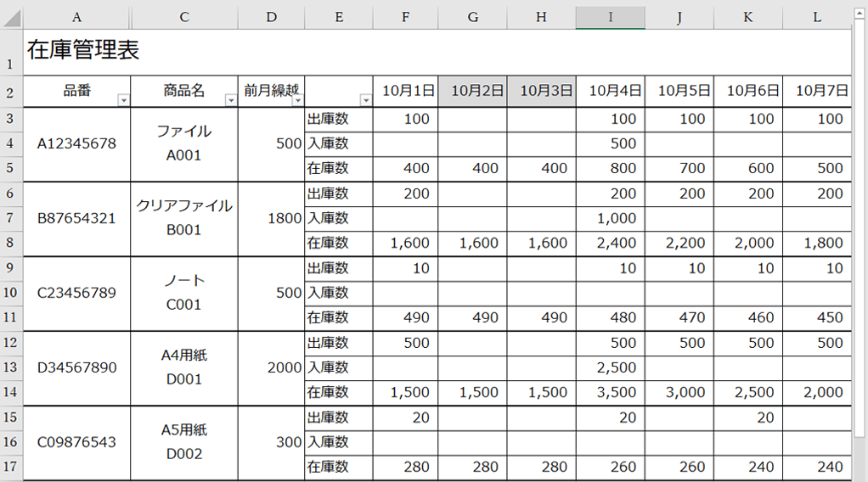
Task: Select the 2,500 receipt cell in row 13
Action: [x=611, y=368]
